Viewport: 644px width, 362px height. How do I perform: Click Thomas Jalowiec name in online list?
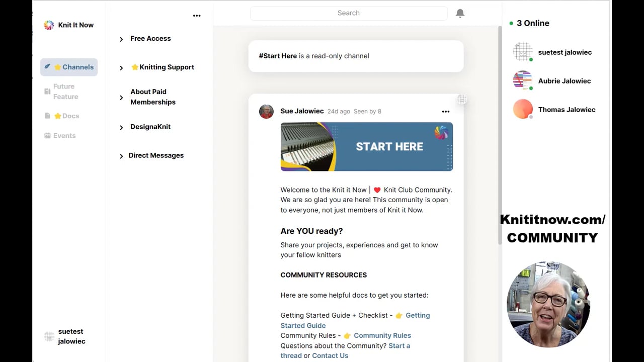pos(567,110)
